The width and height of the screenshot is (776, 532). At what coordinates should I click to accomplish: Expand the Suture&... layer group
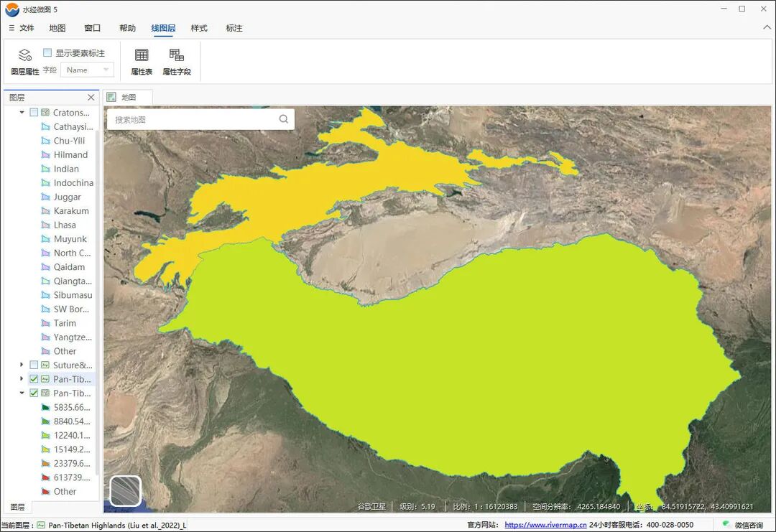pos(22,365)
